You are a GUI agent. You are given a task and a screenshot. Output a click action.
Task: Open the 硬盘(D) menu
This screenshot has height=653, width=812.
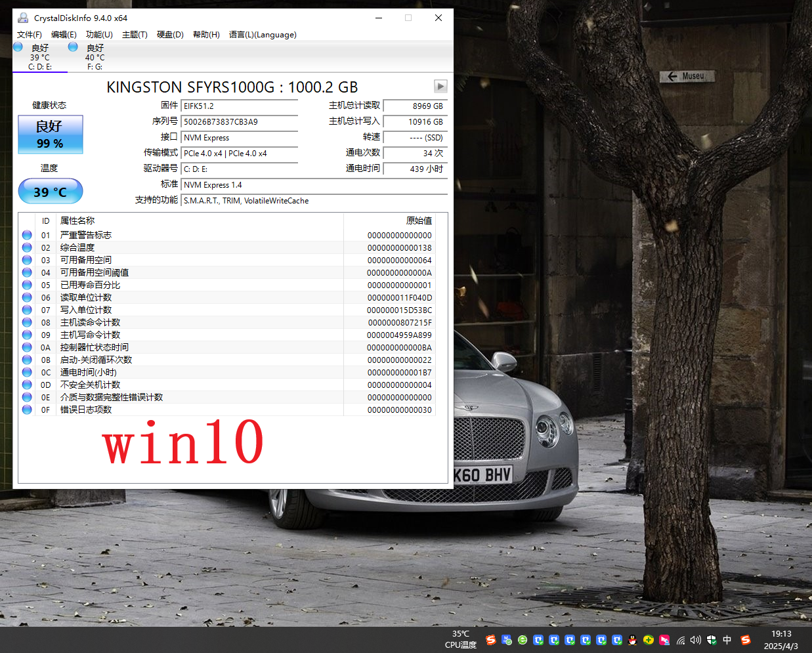pyautogui.click(x=170, y=35)
